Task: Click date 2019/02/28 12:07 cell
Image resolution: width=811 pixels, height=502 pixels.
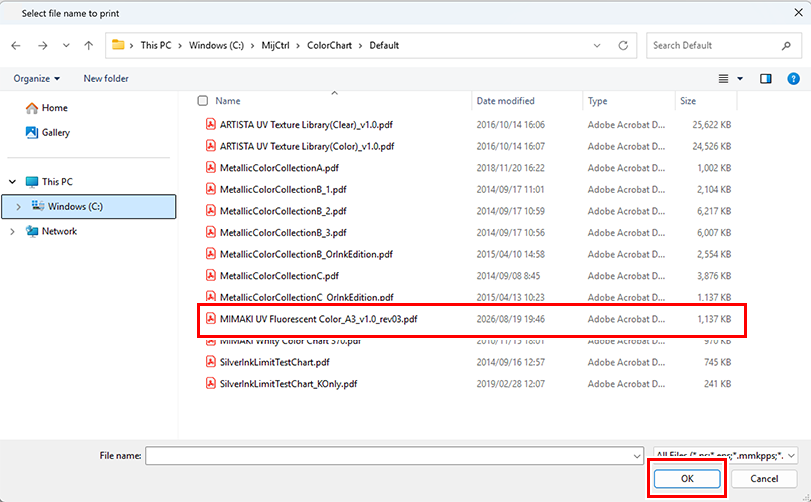Action: [x=510, y=384]
